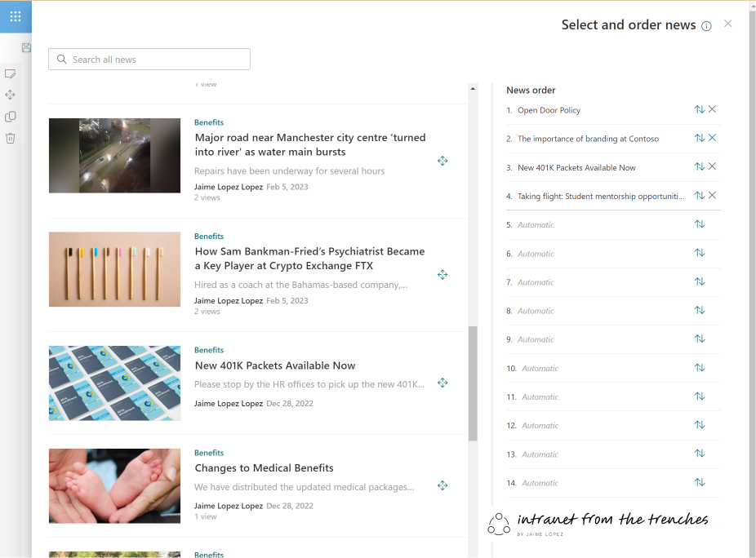Click the thumbnail of the 401K packets article

click(114, 383)
